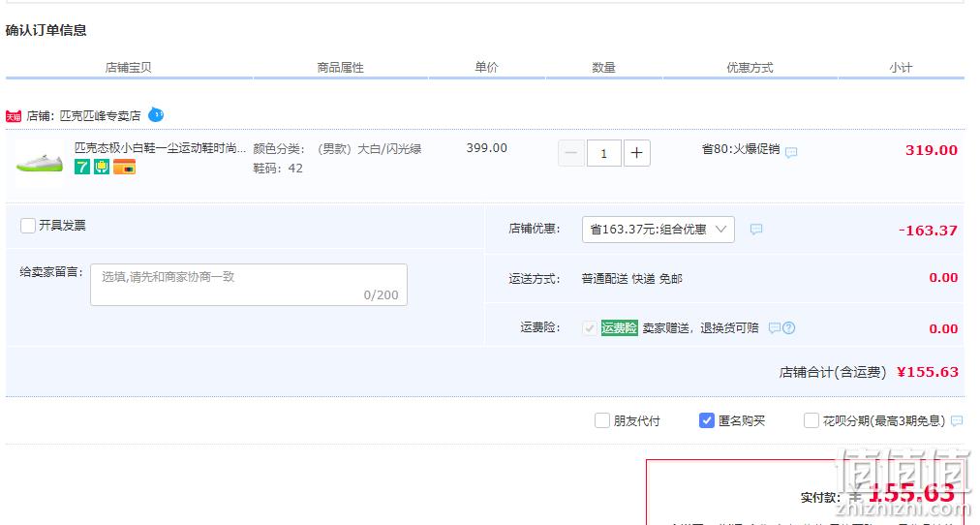Click the 小计 column header
980x525 pixels.
[901, 68]
